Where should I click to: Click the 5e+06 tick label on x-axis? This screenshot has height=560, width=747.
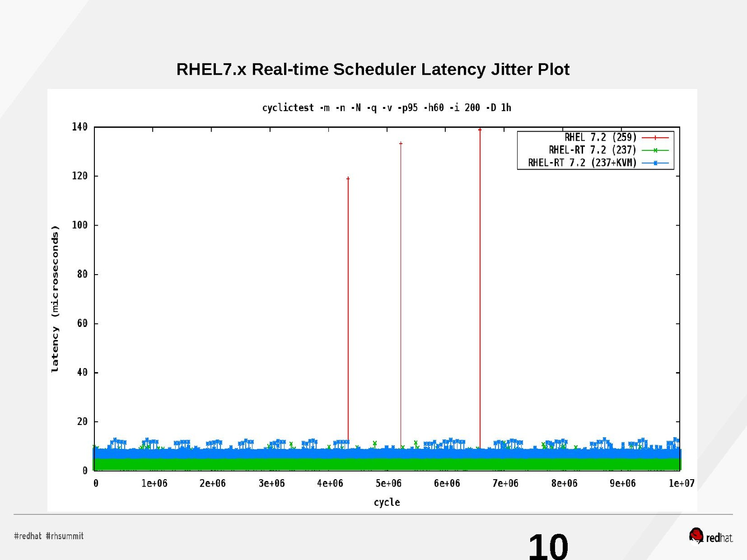click(388, 483)
